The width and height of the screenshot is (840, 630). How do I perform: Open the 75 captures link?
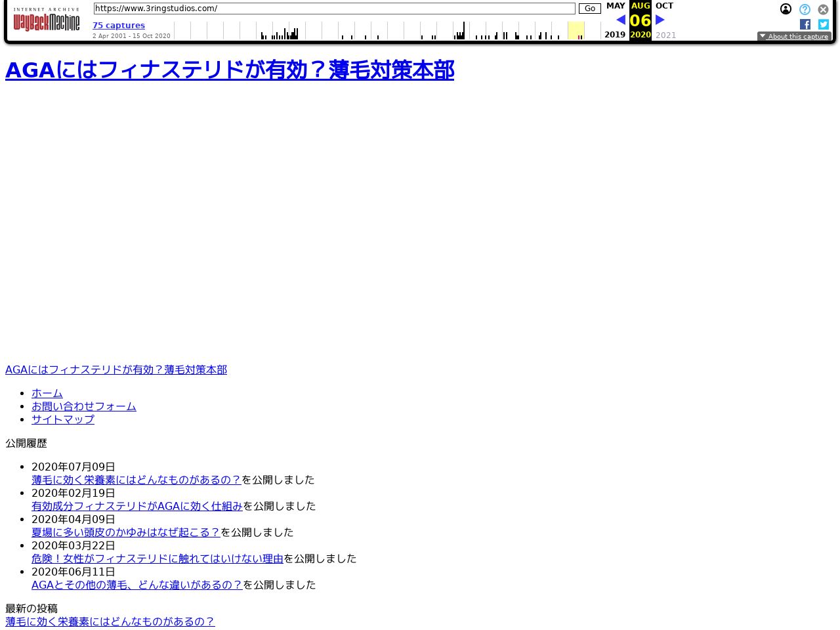pos(119,25)
